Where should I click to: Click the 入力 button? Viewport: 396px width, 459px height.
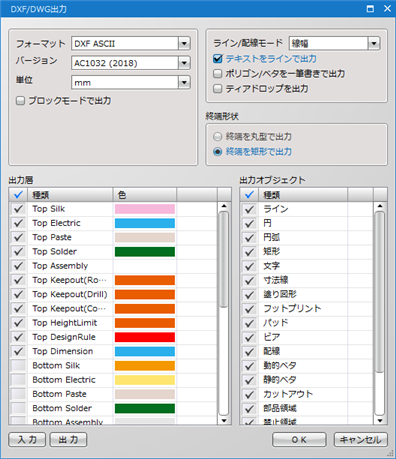(x=27, y=440)
